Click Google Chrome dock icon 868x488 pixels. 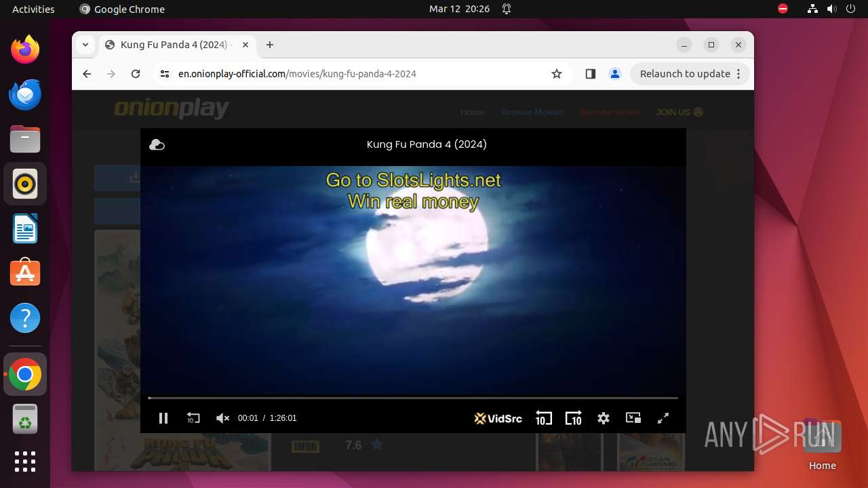[x=25, y=375]
